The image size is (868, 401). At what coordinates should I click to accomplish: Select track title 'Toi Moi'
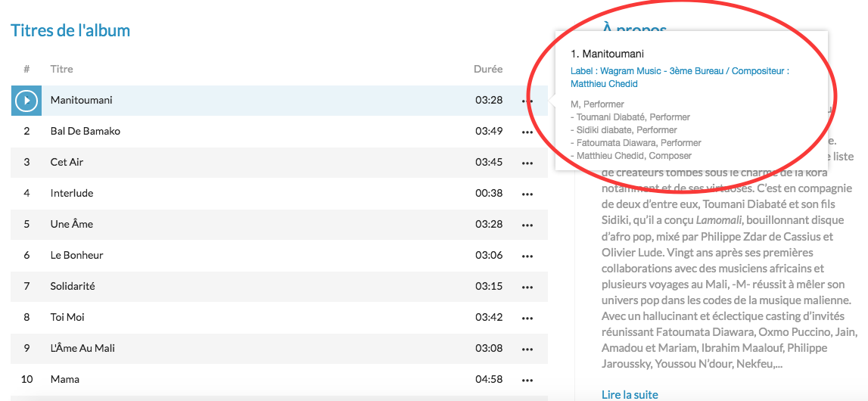[x=67, y=317]
